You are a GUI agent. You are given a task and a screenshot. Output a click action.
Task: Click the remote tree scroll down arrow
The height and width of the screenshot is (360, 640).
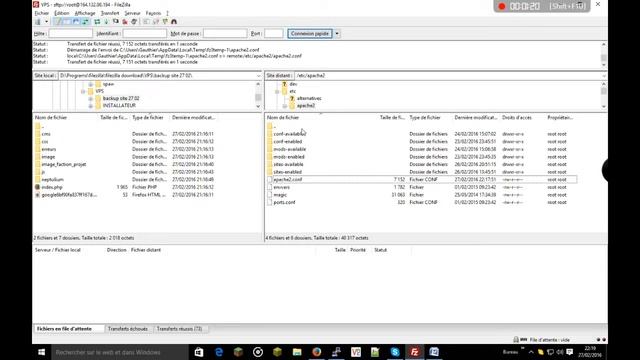tap(604, 107)
